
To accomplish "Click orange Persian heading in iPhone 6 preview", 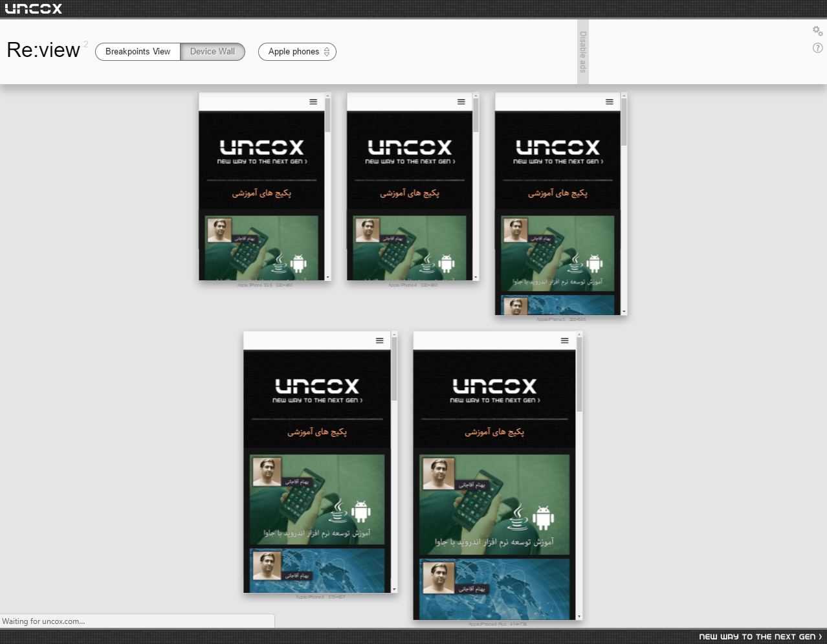I will pyautogui.click(x=317, y=432).
